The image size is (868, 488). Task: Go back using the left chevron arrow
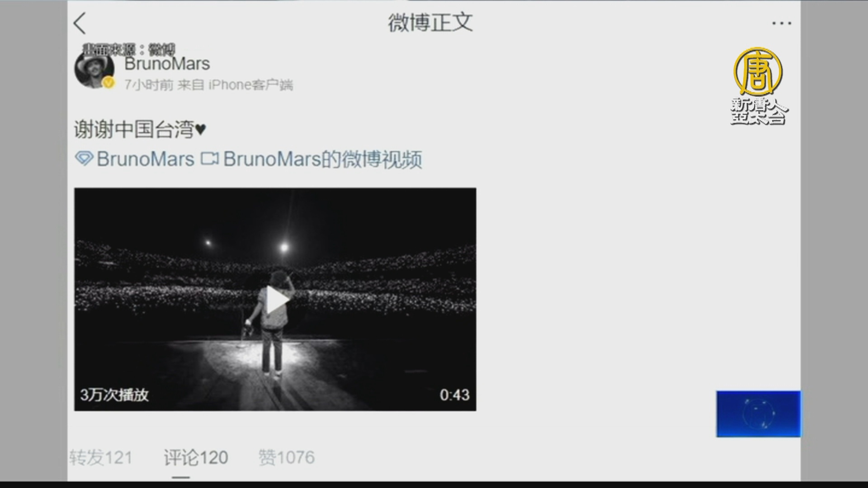pyautogui.click(x=80, y=23)
